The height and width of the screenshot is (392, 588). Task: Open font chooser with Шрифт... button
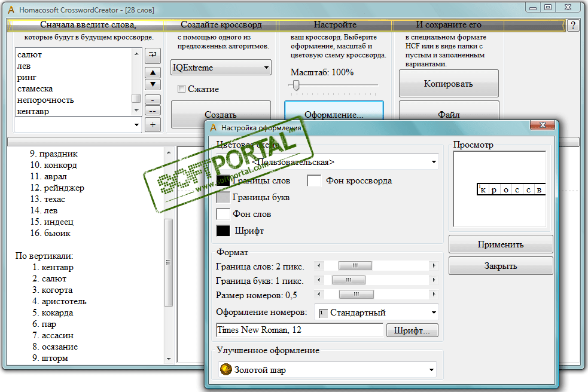(x=412, y=330)
